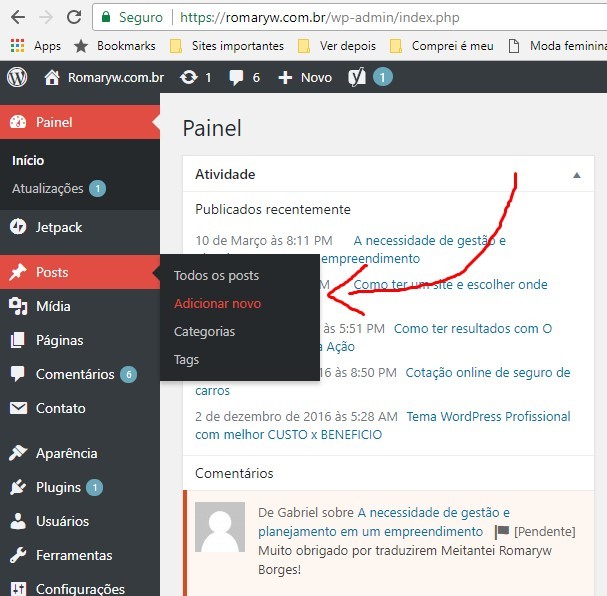Reload the page with refresh icon
Image resolution: width=607 pixels, height=596 pixels.
click(74, 17)
